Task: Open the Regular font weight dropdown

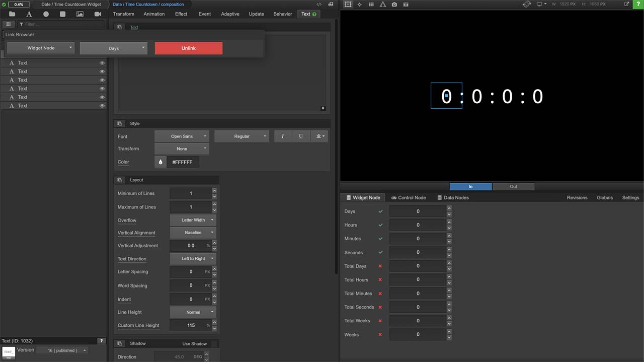Action: (x=242, y=136)
